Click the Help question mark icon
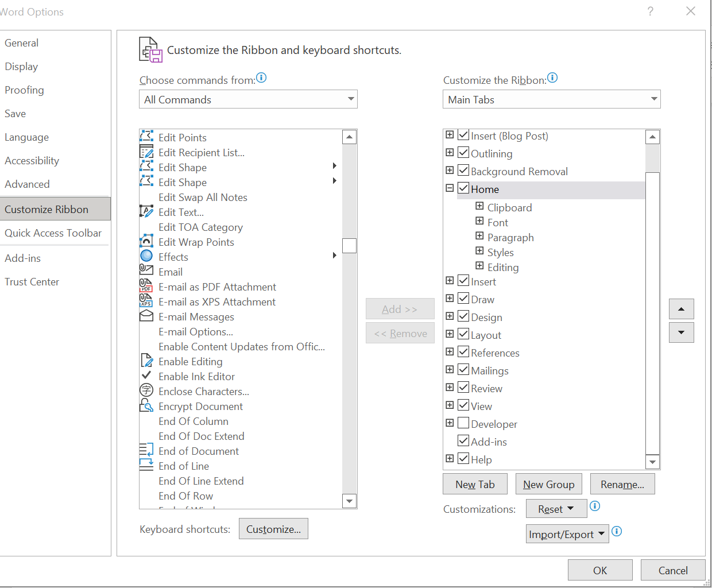 tap(650, 11)
